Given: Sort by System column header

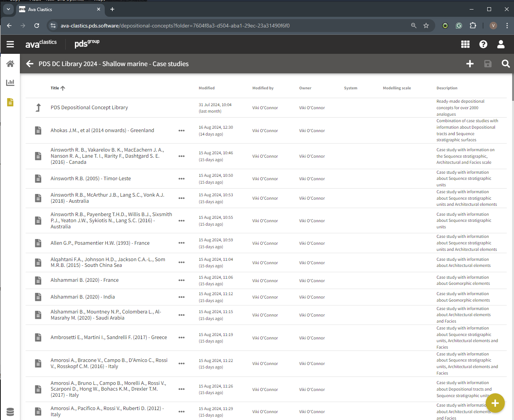Looking at the screenshot, I should click(350, 88).
